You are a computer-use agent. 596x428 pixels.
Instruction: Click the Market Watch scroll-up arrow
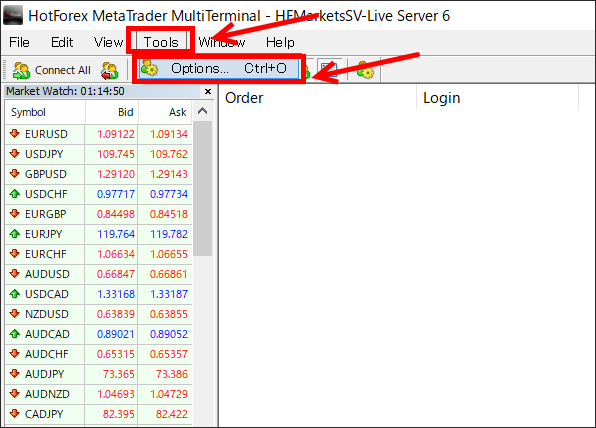[x=203, y=111]
